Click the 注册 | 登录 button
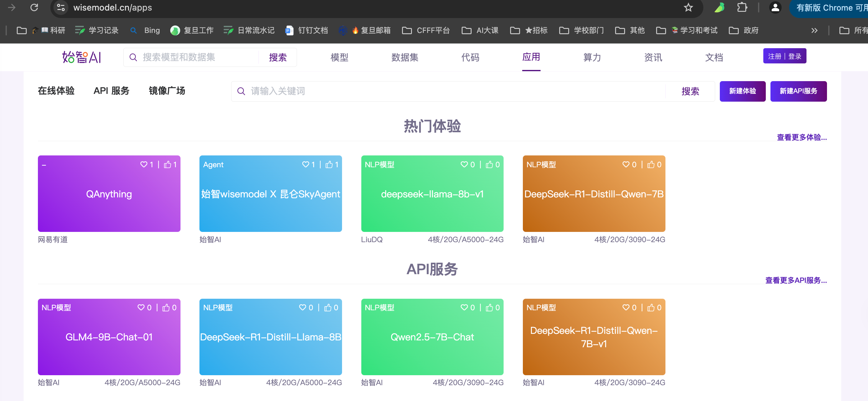 pos(784,56)
